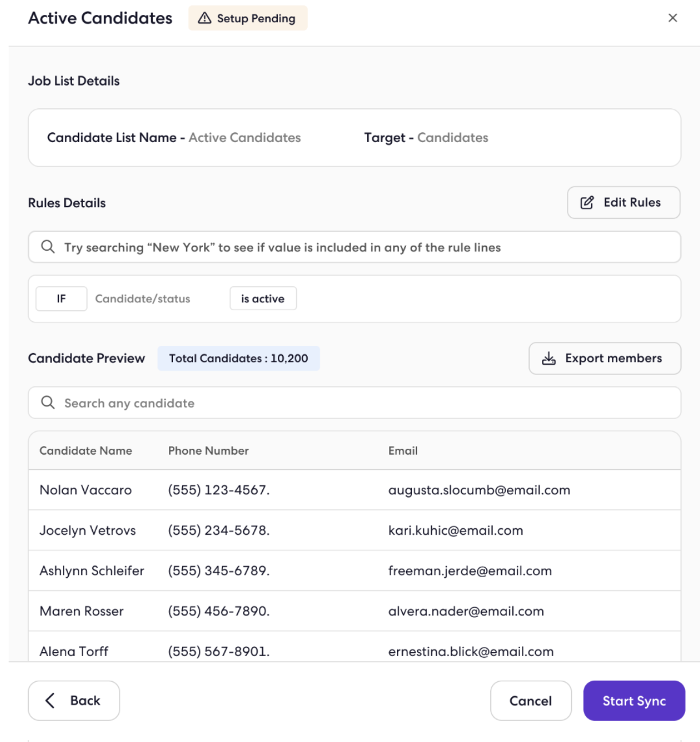Focus the Search any candidate field

coord(355,402)
